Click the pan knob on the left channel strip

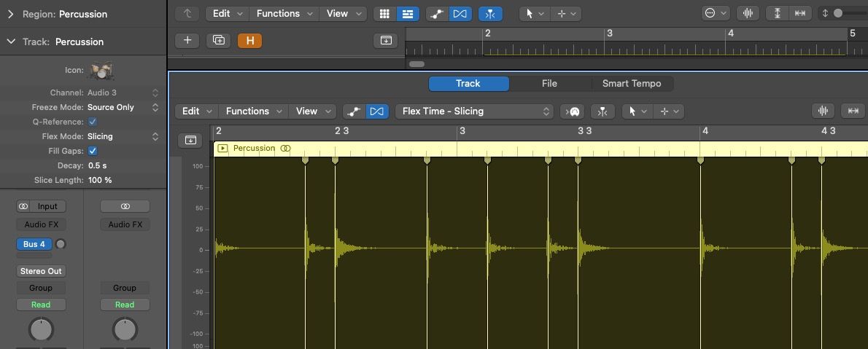[40, 329]
